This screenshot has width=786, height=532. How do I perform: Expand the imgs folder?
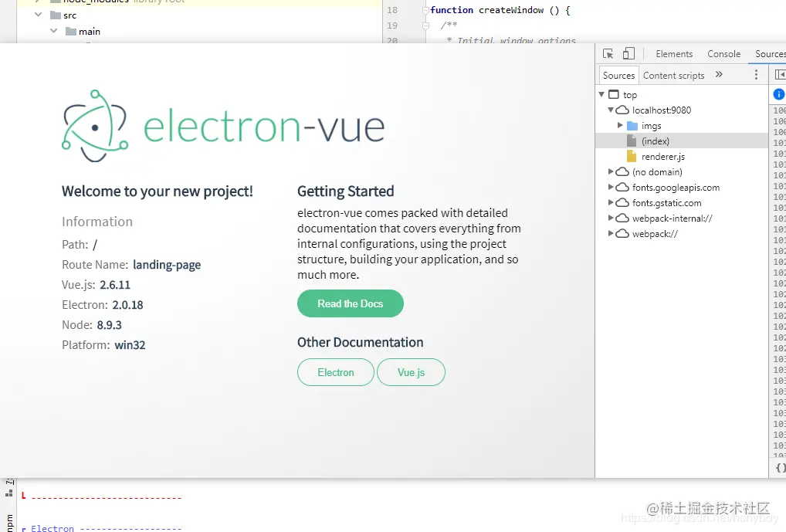point(620,125)
